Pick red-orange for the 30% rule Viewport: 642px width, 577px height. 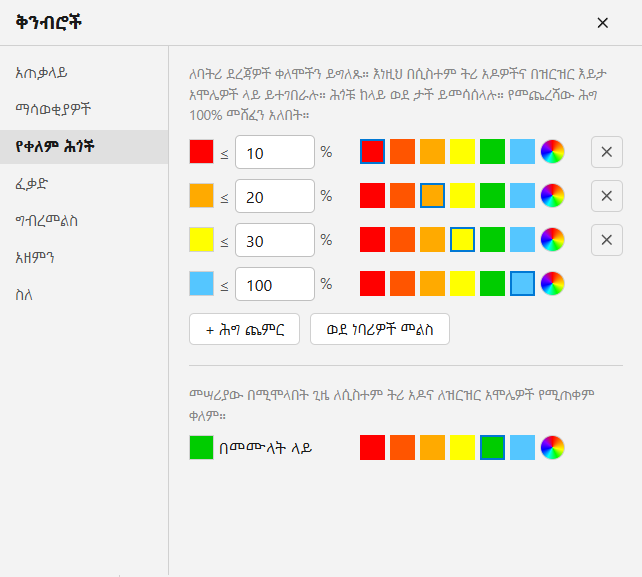(x=402, y=240)
